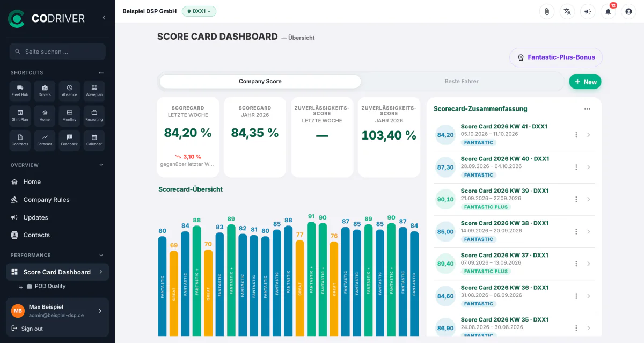Open Company Rules page

click(57, 199)
